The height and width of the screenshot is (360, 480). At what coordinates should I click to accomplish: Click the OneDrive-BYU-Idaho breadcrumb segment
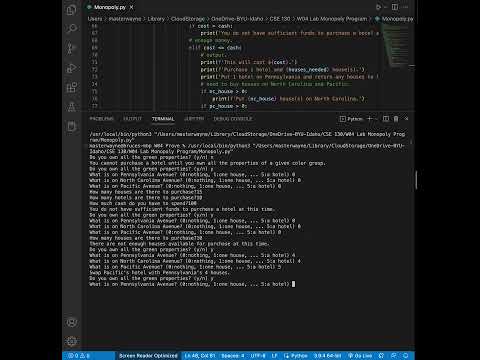237,19
